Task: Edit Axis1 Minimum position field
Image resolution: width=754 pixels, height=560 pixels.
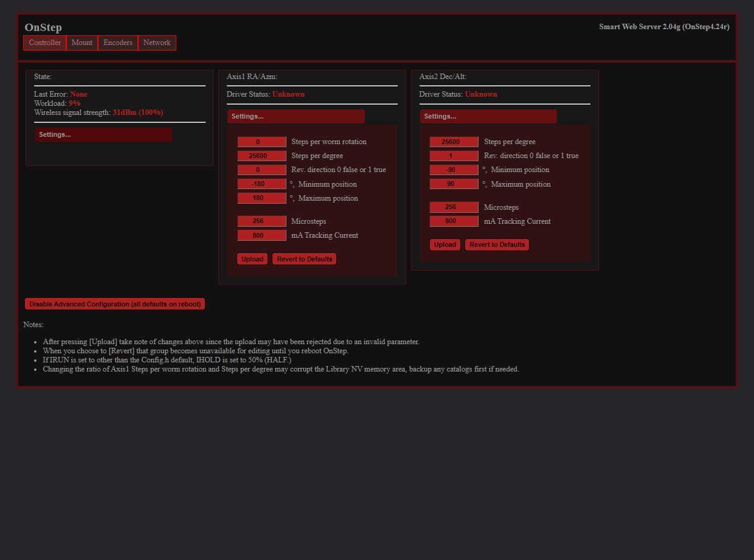Action: tap(261, 184)
